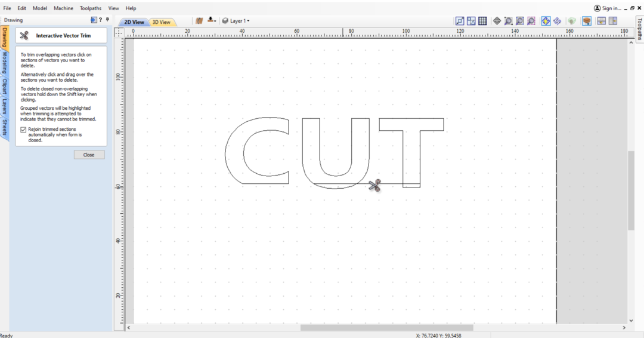The height and width of the screenshot is (338, 644).
Task: Open the Toolpaths menu
Action: pos(91,8)
